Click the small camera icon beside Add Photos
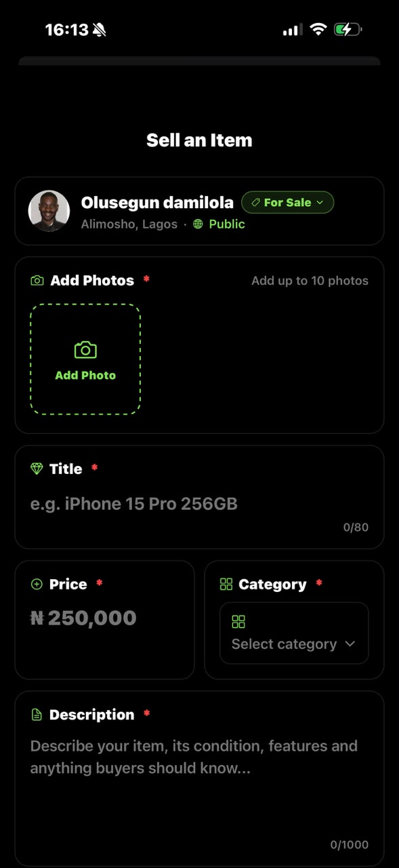The height and width of the screenshot is (868, 399). tap(37, 281)
